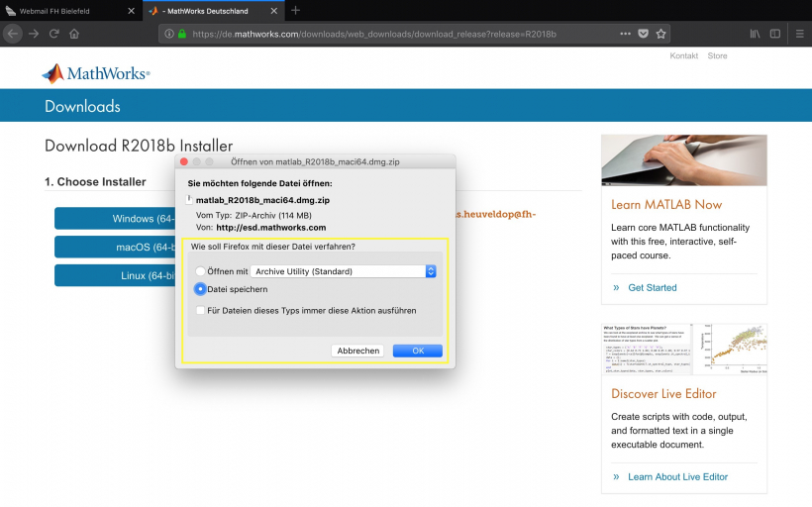Open the page actions three-dots menu in address bar

click(625, 33)
